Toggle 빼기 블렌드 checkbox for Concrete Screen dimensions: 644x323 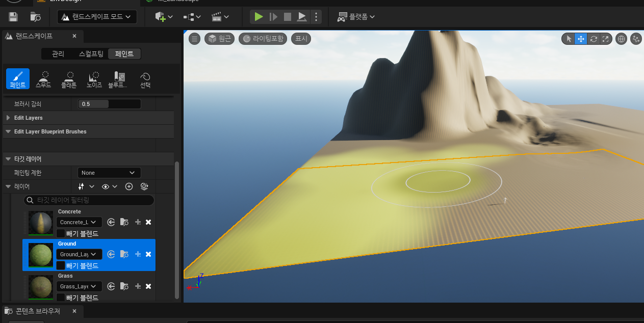61,234
